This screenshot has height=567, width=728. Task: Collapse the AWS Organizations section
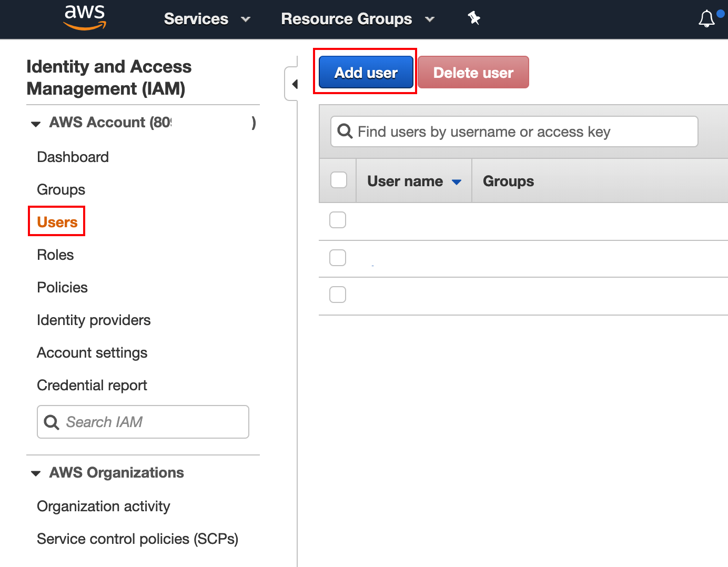pos(36,473)
